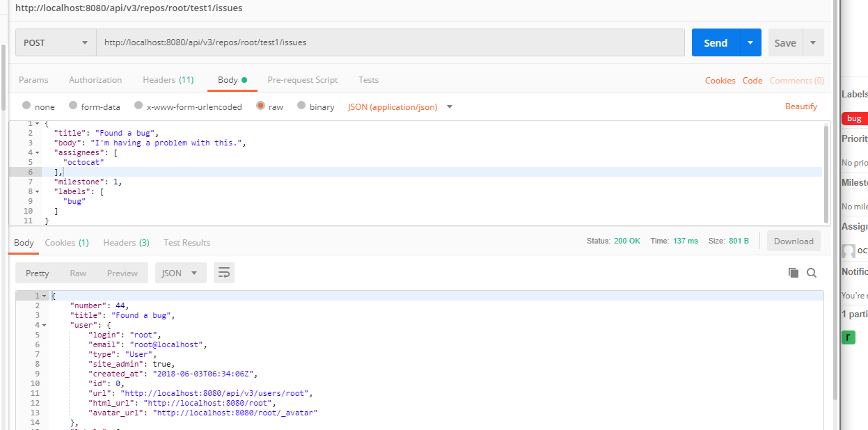Expand the Save button's dropdown arrow

[813, 42]
